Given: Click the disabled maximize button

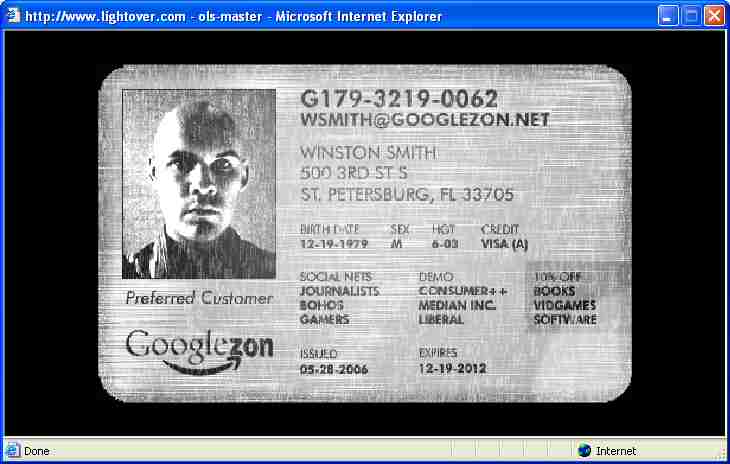Looking at the screenshot, I should (x=691, y=16).
